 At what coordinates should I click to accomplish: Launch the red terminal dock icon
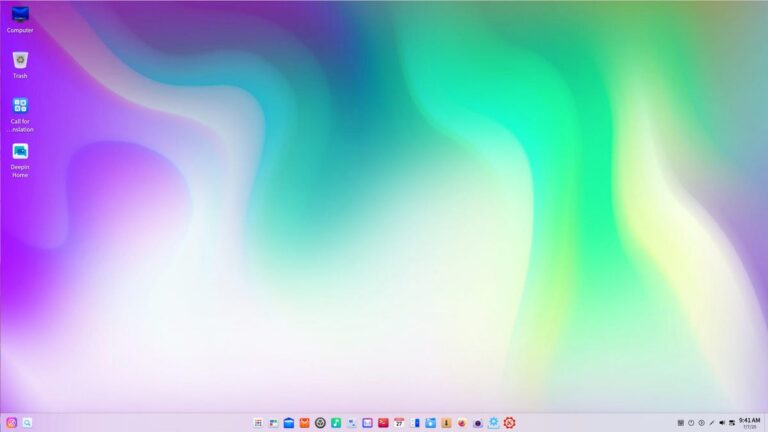[x=383, y=423]
